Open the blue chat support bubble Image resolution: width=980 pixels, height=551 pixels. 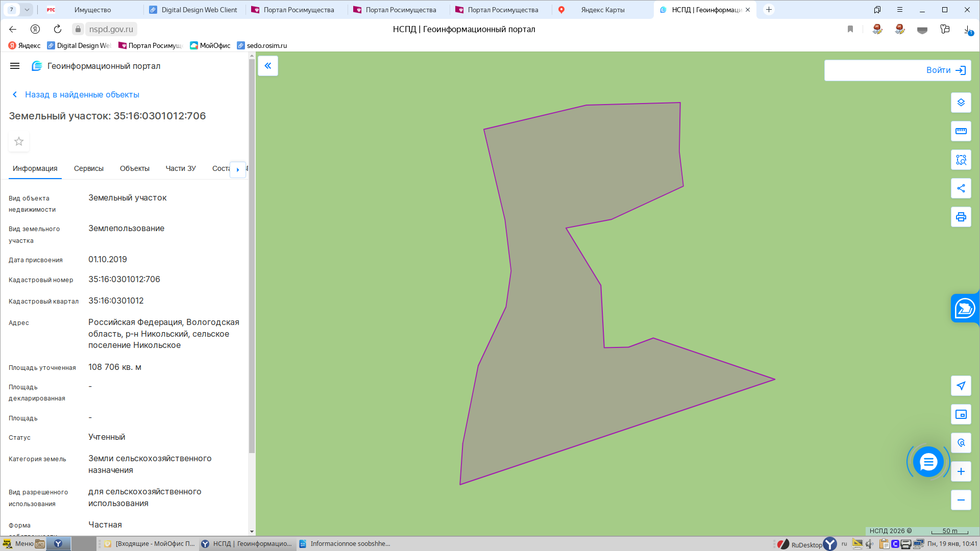928,462
